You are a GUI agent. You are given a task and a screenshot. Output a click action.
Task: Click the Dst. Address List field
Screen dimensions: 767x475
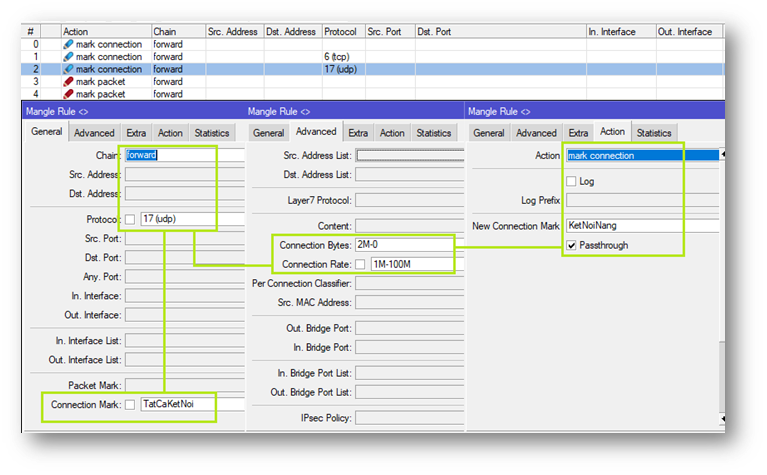[410, 174]
